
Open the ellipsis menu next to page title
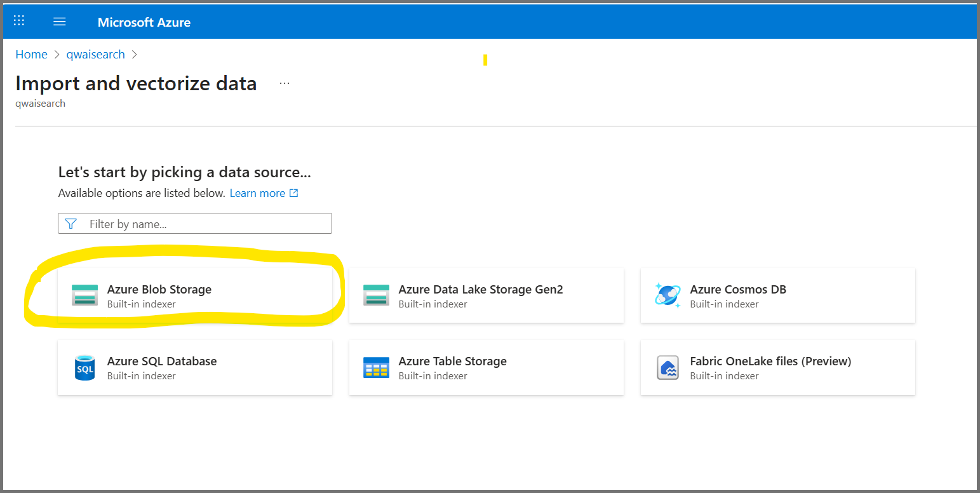pyautogui.click(x=285, y=84)
